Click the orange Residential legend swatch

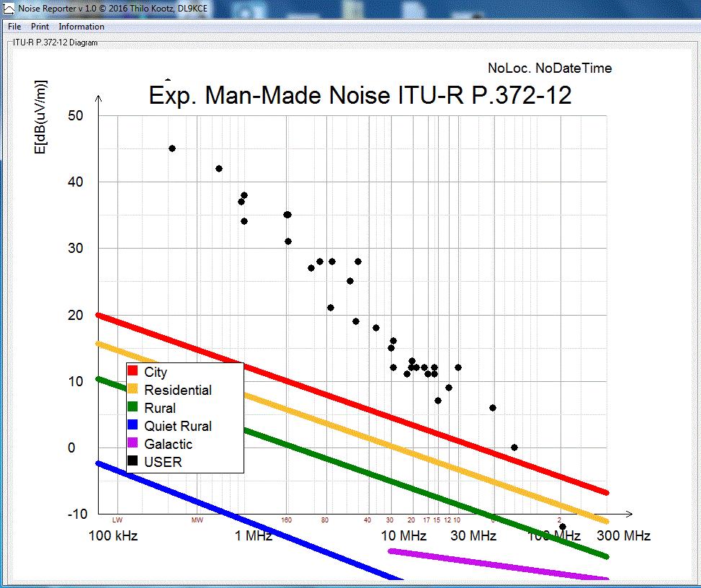(x=133, y=389)
